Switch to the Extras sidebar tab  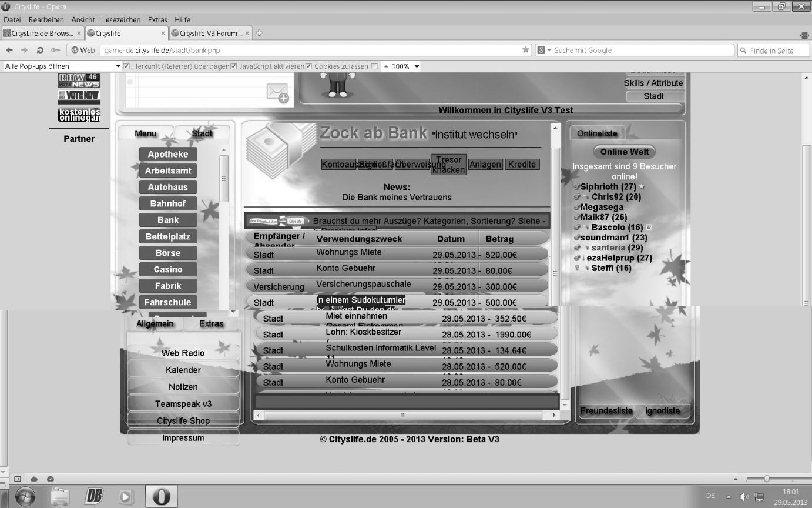(x=211, y=324)
